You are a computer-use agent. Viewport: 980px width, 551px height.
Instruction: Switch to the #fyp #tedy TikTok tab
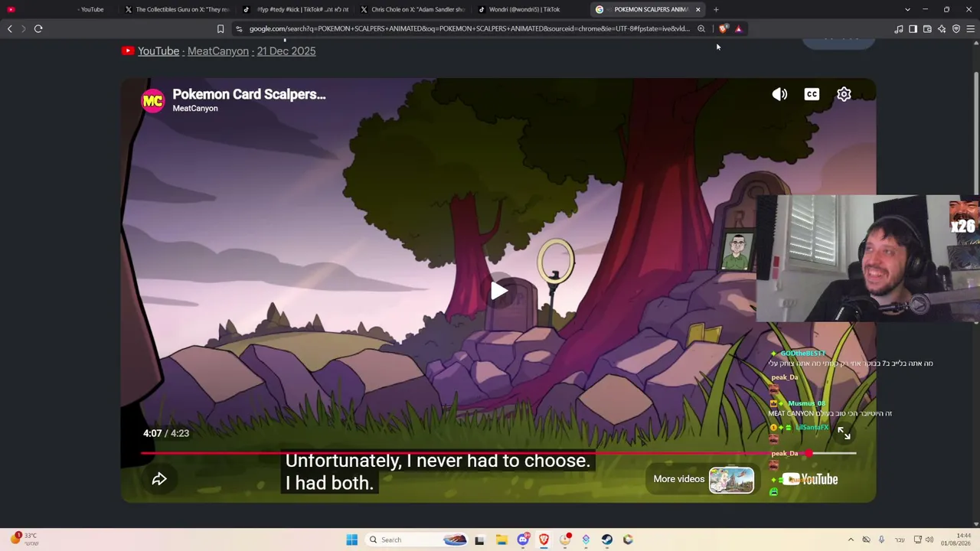click(x=295, y=9)
